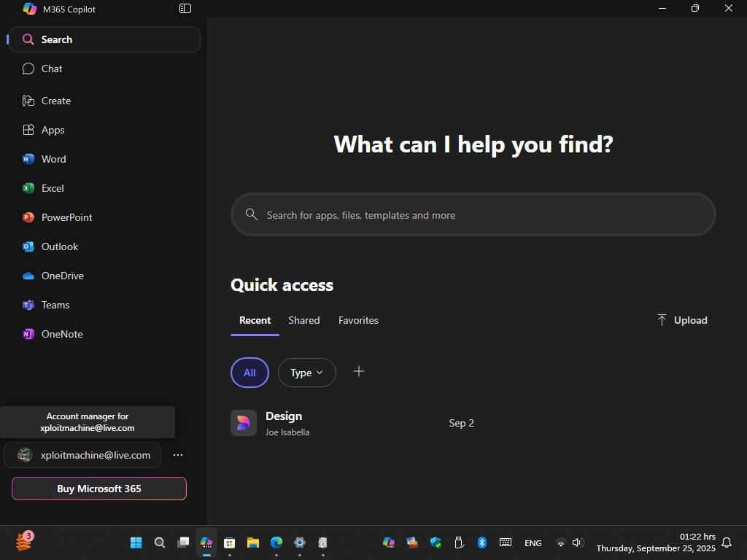Open Teams from the sidebar
The width and height of the screenshot is (747, 560).
coord(56,305)
